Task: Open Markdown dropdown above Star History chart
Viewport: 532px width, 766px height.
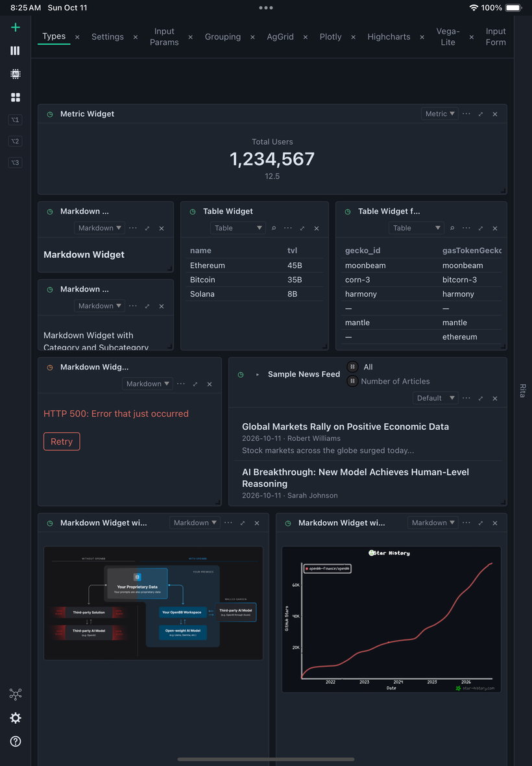Action: (x=433, y=523)
